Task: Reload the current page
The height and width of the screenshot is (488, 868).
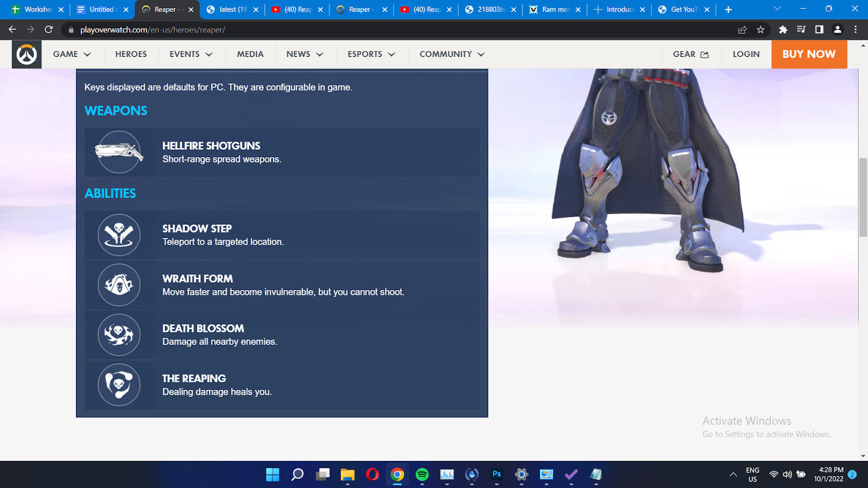Action: pyautogui.click(x=49, y=30)
